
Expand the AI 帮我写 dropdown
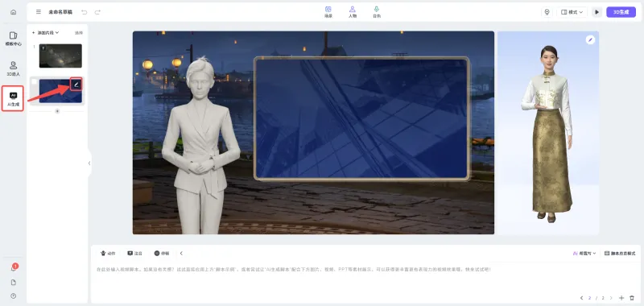pos(584,254)
